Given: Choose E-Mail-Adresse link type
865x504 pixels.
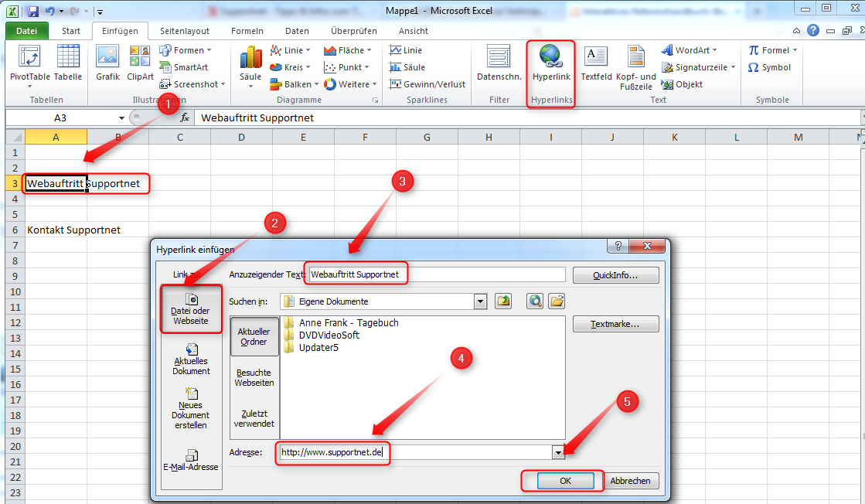Looking at the screenshot, I should point(191,461).
